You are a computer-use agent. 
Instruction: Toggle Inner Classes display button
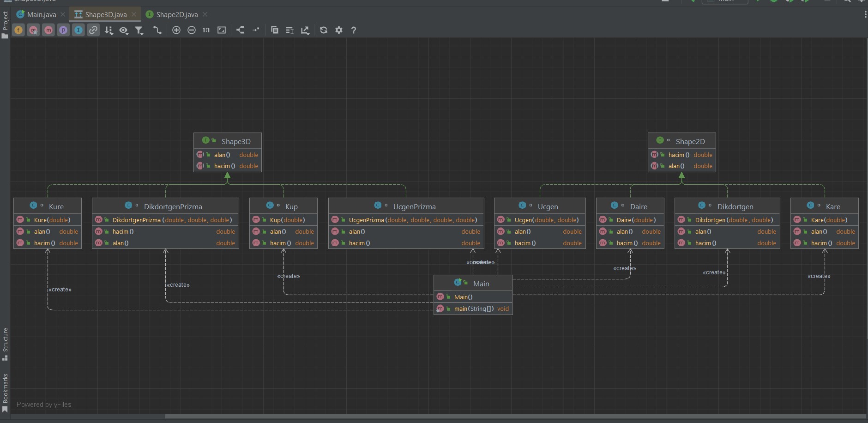point(78,30)
